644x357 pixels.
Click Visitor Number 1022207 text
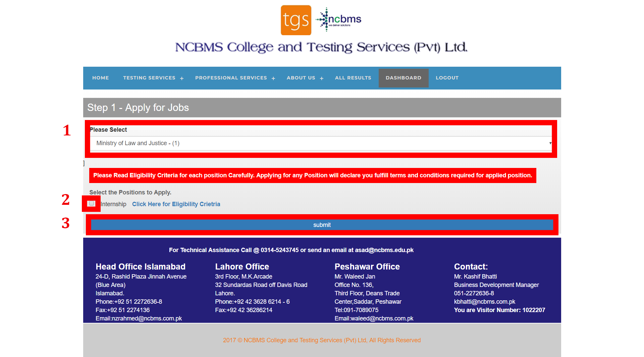500,310
